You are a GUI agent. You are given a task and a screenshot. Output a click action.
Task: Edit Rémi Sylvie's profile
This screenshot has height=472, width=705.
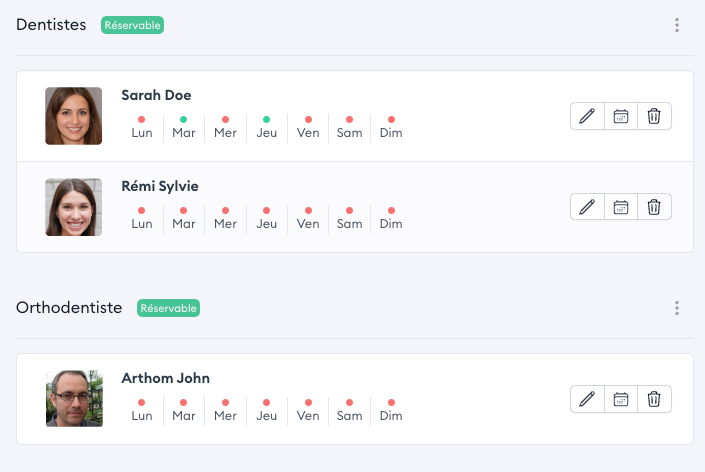pyautogui.click(x=587, y=207)
